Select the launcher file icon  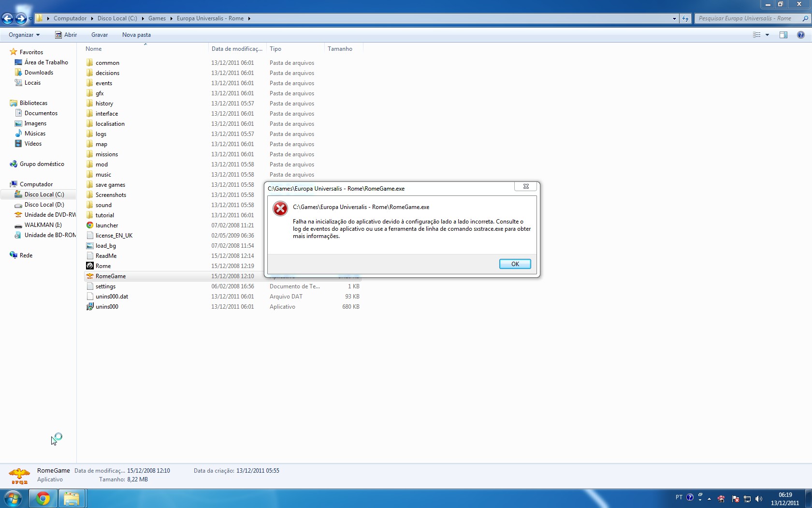(x=90, y=225)
